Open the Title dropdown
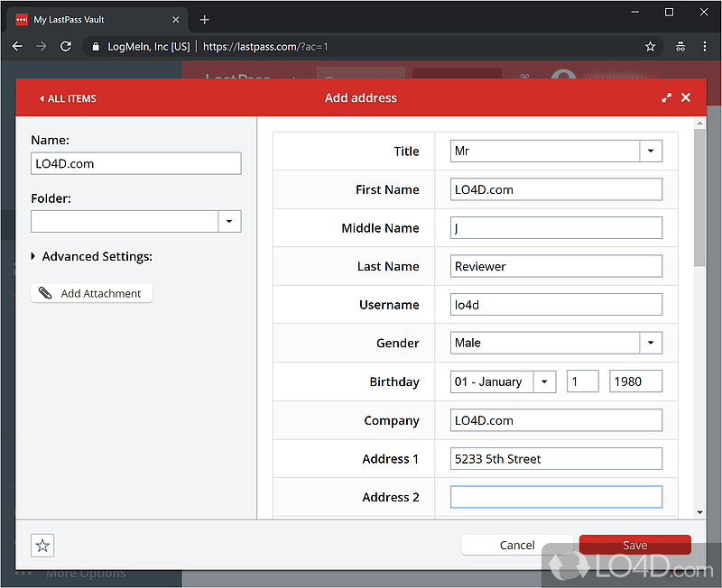This screenshot has width=722, height=588. pyautogui.click(x=651, y=152)
